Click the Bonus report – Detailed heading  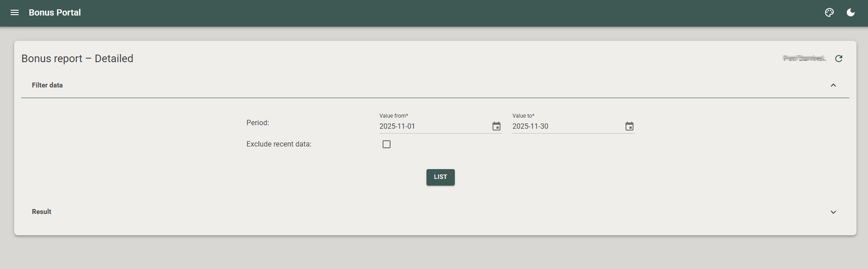77,59
